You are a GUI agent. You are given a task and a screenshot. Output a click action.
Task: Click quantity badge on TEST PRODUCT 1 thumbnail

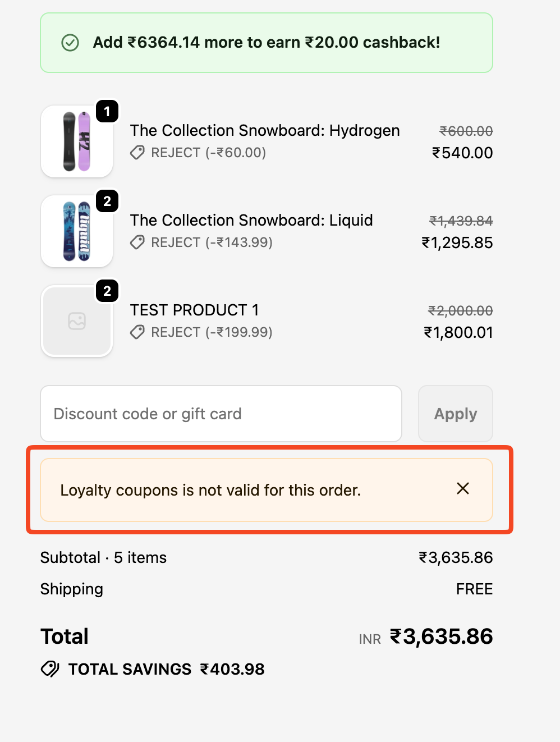(107, 291)
